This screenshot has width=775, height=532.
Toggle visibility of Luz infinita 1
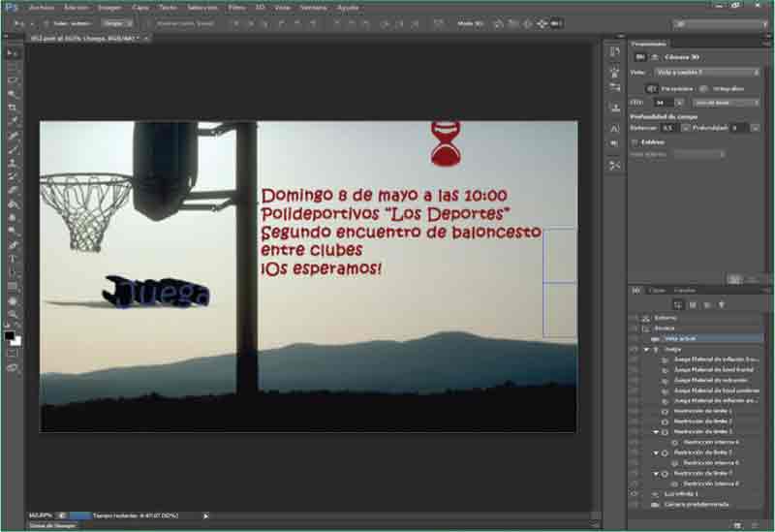pos(635,493)
